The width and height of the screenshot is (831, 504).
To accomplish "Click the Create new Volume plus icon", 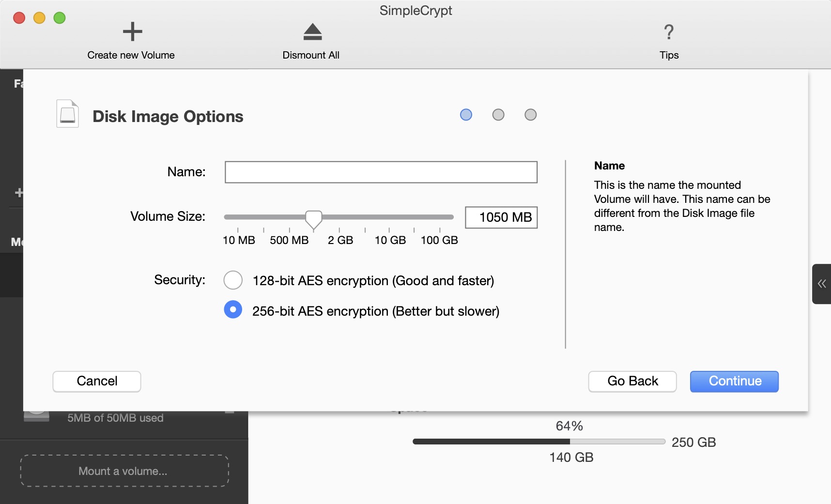I will click(x=132, y=32).
